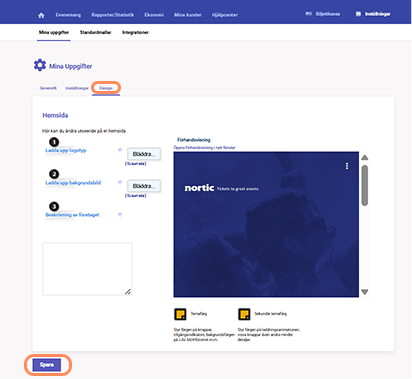Click Bläddra button for logotyp upload
412x379 pixels.
(144, 154)
